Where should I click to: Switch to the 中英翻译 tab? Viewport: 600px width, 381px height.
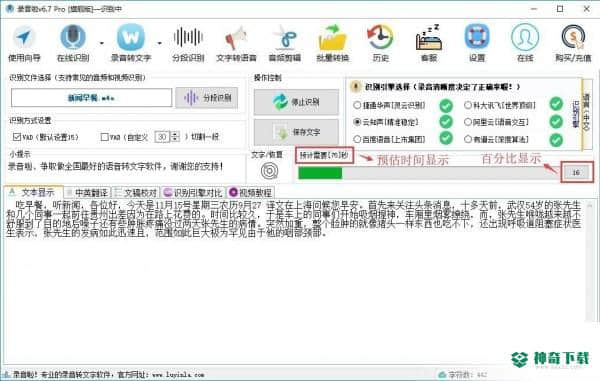point(87,192)
